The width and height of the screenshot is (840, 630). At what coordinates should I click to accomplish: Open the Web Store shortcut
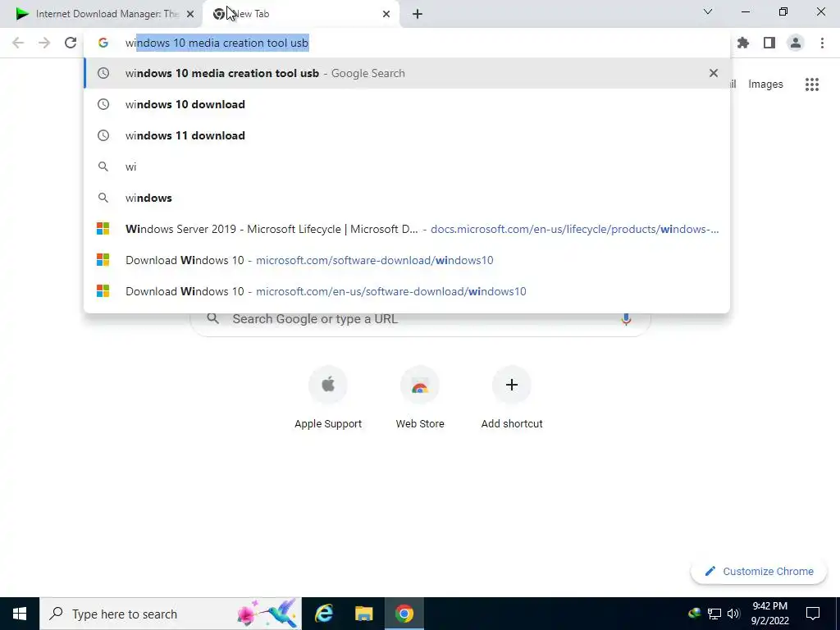click(x=420, y=398)
